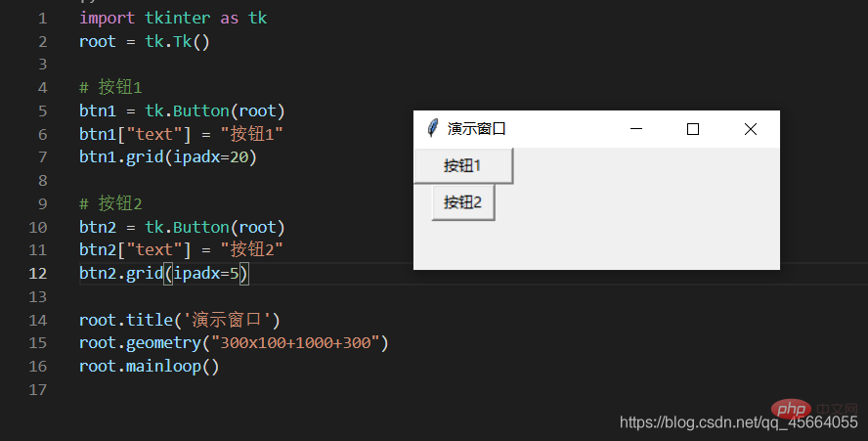Maximize the 演示窗口 window

click(692, 129)
